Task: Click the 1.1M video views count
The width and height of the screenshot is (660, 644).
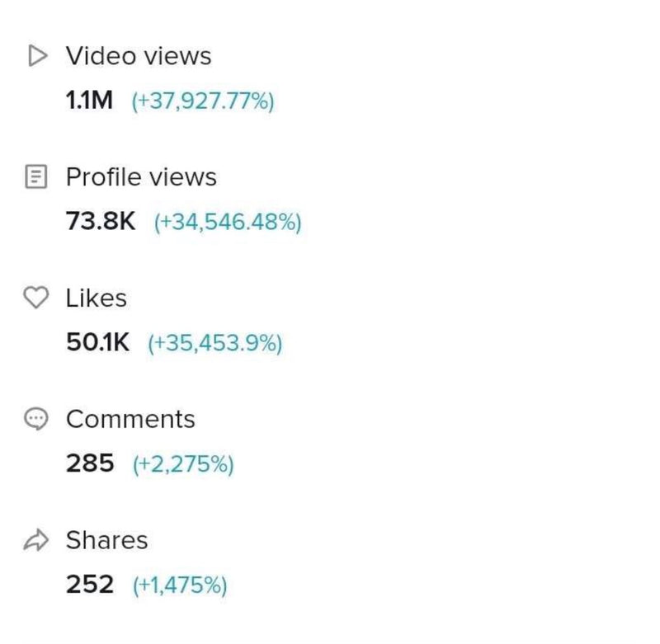Action: (89, 101)
